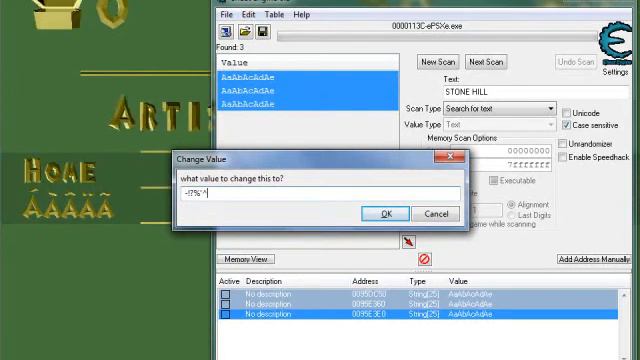Open Settings under the logo
The image size is (640, 360).
(616, 72)
